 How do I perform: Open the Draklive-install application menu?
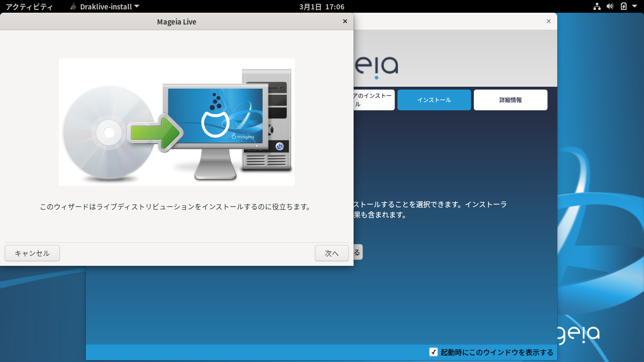pyautogui.click(x=105, y=7)
